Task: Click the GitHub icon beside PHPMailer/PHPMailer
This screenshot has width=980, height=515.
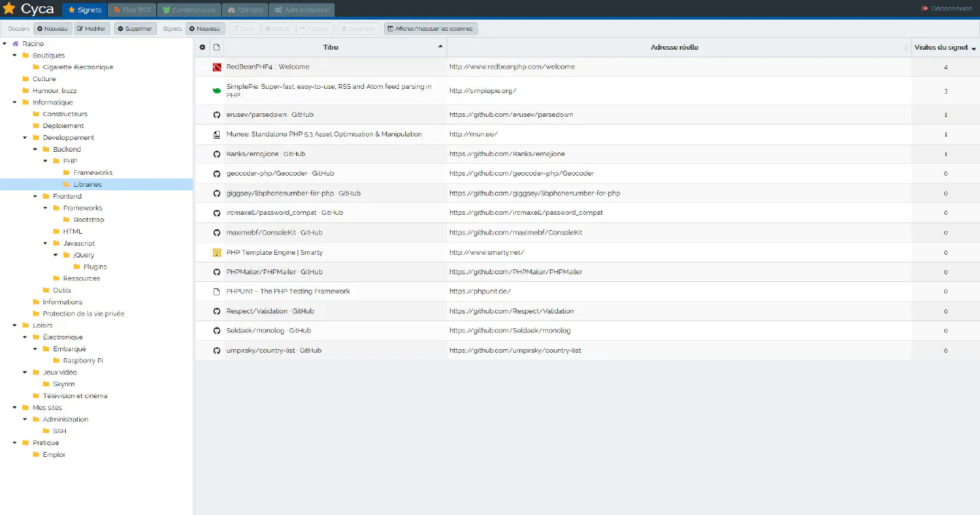Action: pos(216,272)
